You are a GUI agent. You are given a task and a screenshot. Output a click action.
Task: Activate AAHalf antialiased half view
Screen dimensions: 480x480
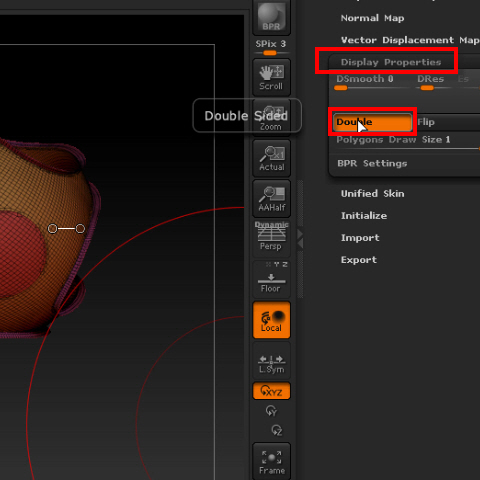point(271,199)
